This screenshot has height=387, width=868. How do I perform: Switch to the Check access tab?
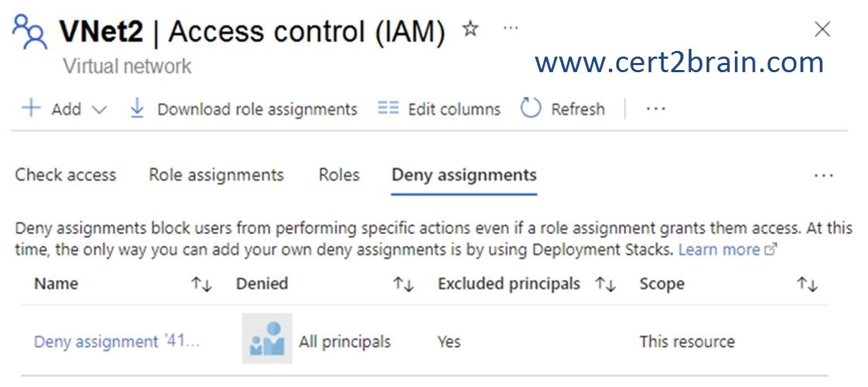point(66,175)
